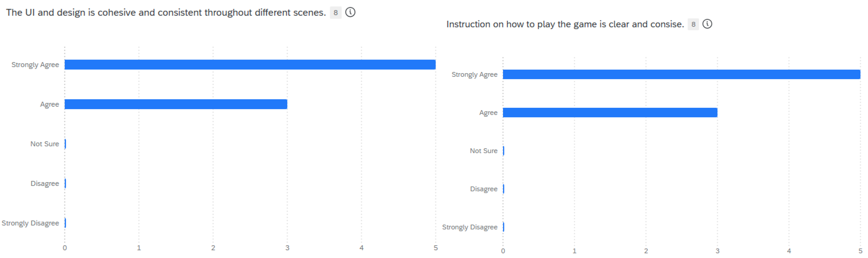The image size is (868, 258).
Task: Click info icon beside Instruction question title
Action: (707, 24)
